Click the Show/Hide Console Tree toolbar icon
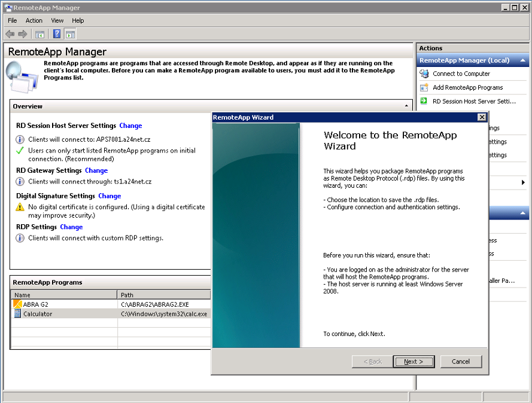 pos(39,34)
